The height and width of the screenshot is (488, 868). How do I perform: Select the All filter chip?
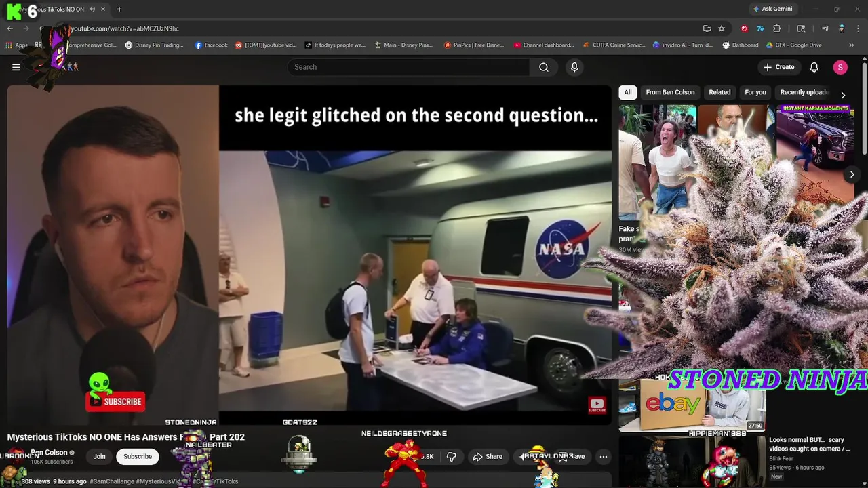tap(628, 92)
